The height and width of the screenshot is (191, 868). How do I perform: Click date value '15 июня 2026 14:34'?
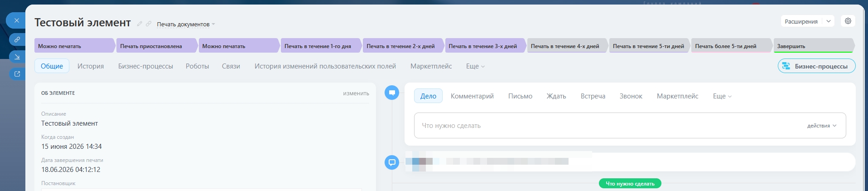click(72, 147)
